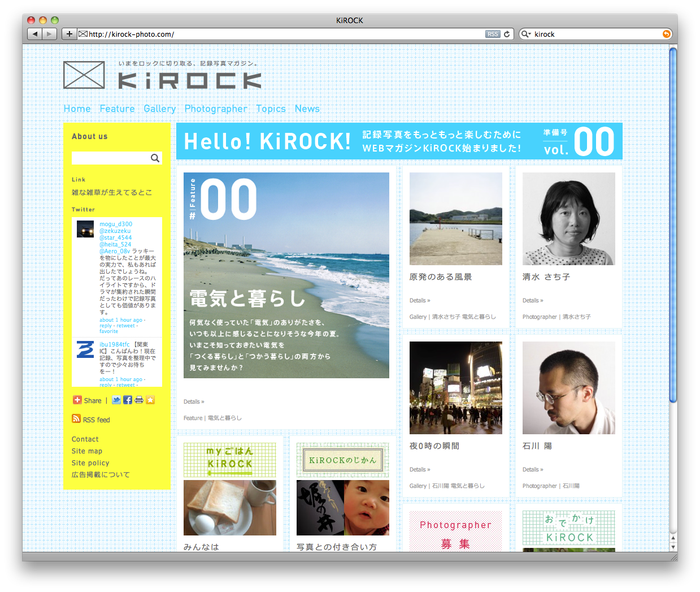This screenshot has width=700, height=592.
Task: Open the search engine dropdown magnifier
Action: click(525, 34)
